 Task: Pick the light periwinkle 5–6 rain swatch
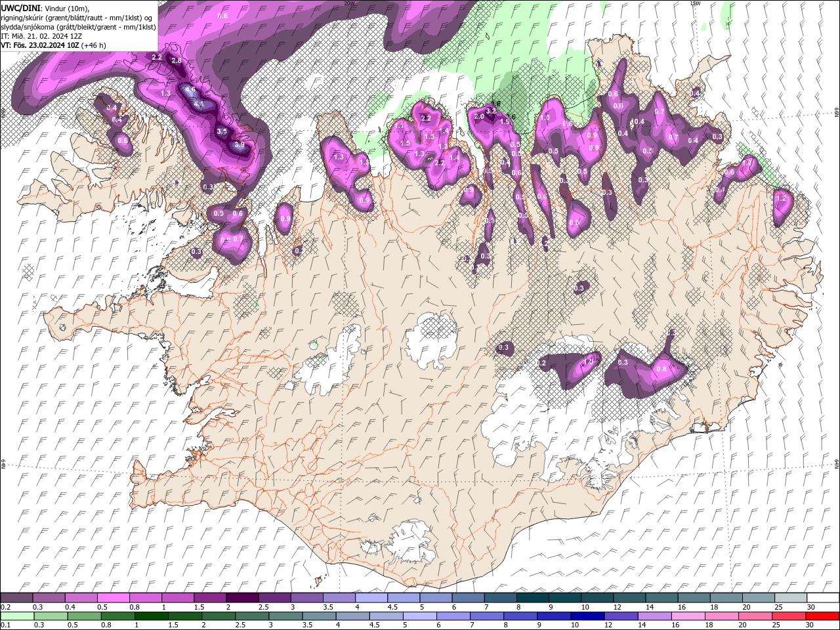(x=420, y=616)
